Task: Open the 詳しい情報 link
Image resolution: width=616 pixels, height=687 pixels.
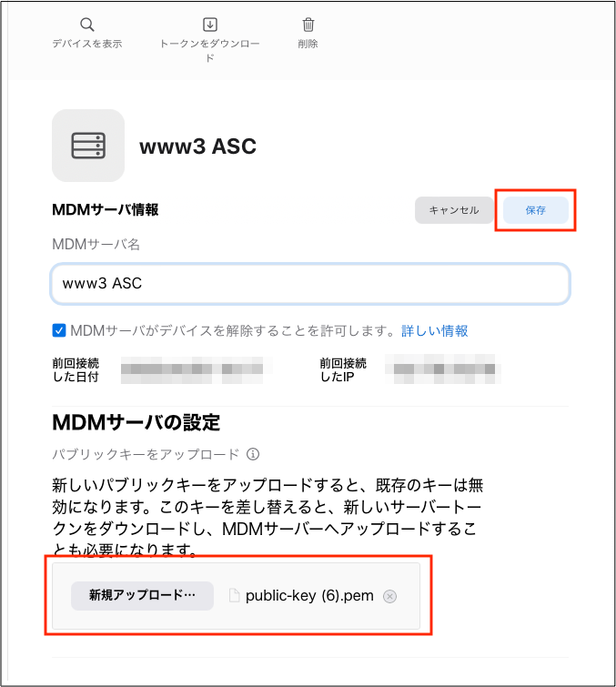Action: [435, 331]
